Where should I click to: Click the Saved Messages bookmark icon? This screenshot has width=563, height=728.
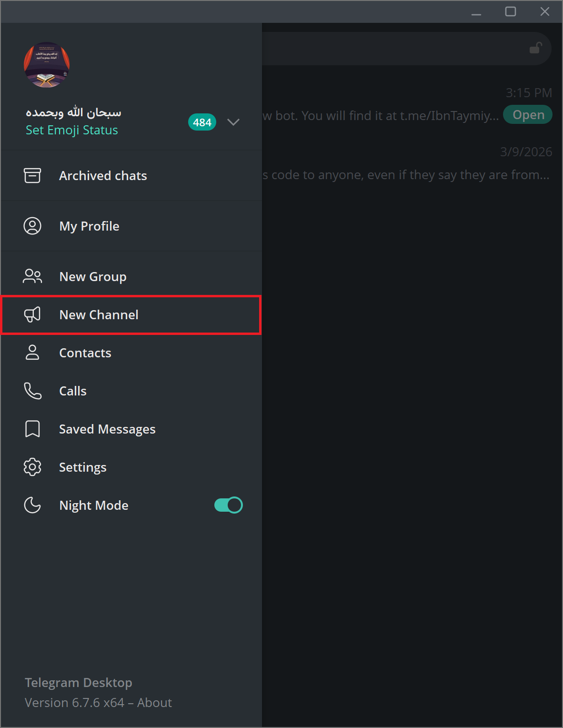pos(32,429)
